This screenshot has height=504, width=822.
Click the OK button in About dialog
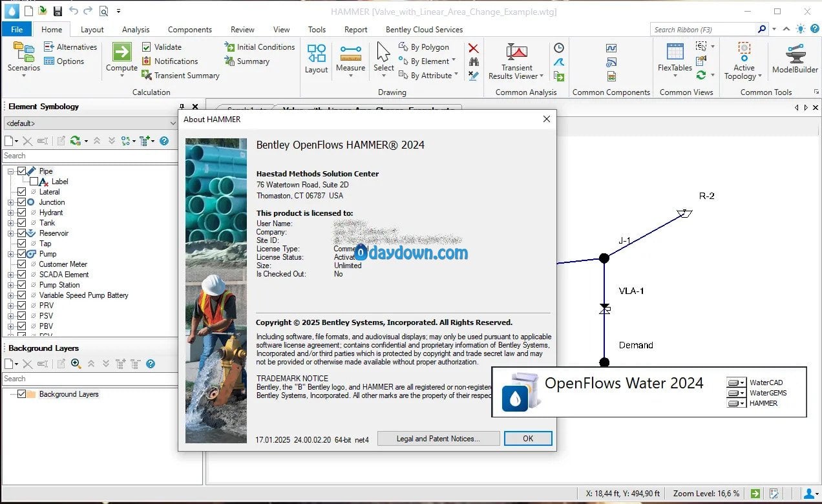pos(528,439)
